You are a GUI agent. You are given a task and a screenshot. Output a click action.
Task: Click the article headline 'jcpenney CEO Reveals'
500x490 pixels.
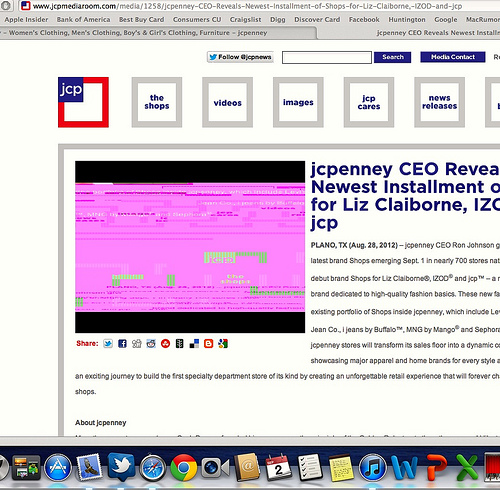coord(405,195)
